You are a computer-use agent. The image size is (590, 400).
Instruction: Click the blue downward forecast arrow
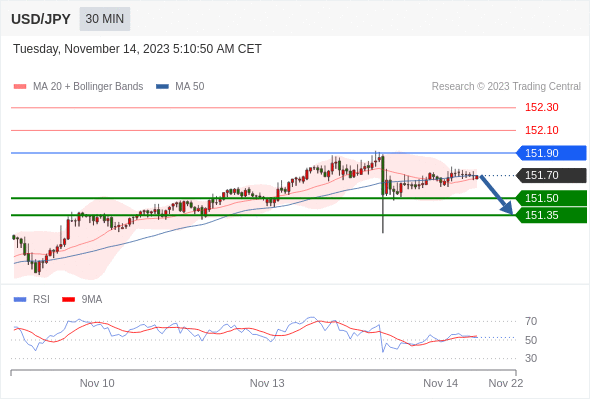(497, 195)
